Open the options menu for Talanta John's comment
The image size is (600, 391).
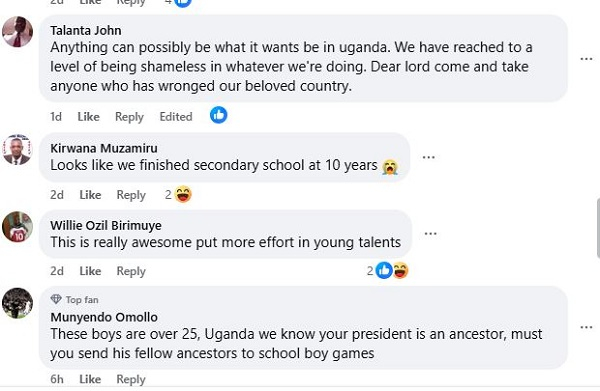586,59
